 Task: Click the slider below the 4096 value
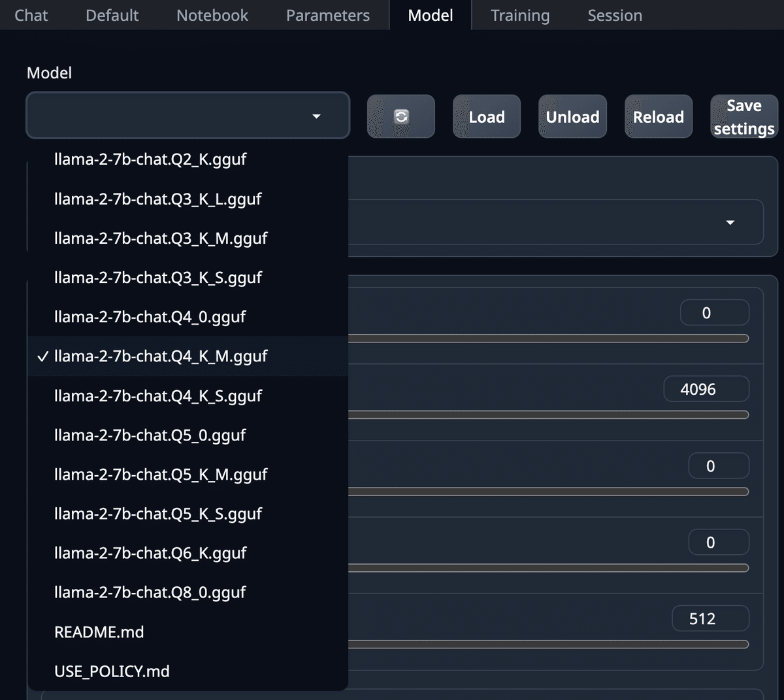coord(548,415)
